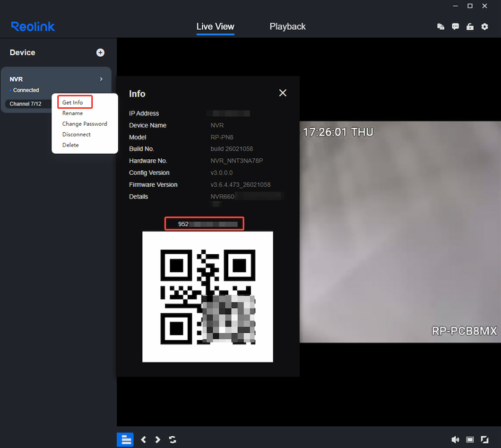Image resolution: width=501 pixels, height=448 pixels.
Task: Close the Info panel
Action: coord(283,93)
